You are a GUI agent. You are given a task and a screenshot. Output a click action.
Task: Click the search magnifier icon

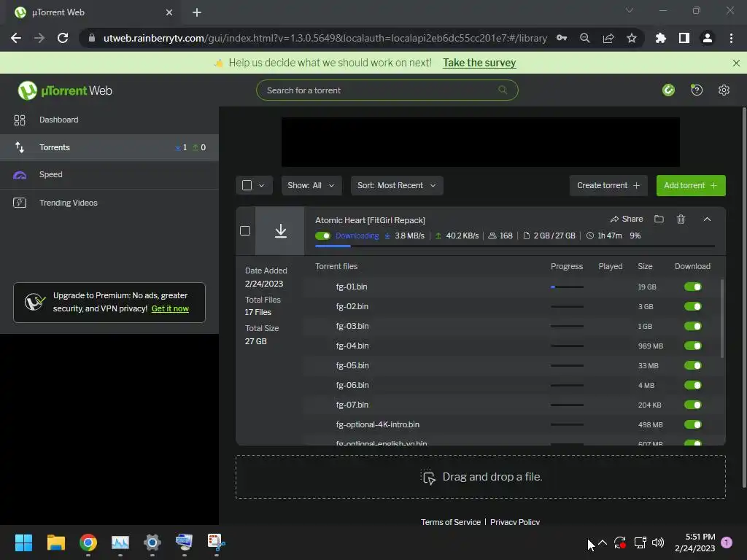point(502,90)
